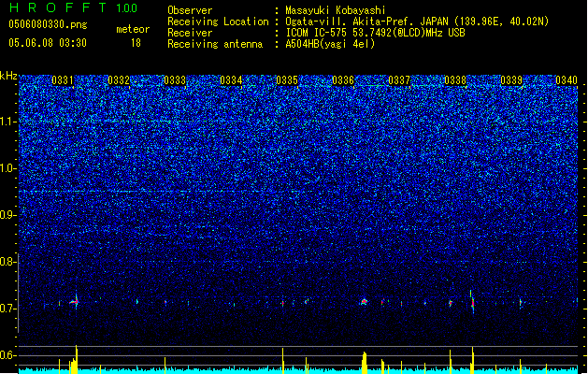
Task: Click the meteor count value 18
Action: (x=136, y=43)
